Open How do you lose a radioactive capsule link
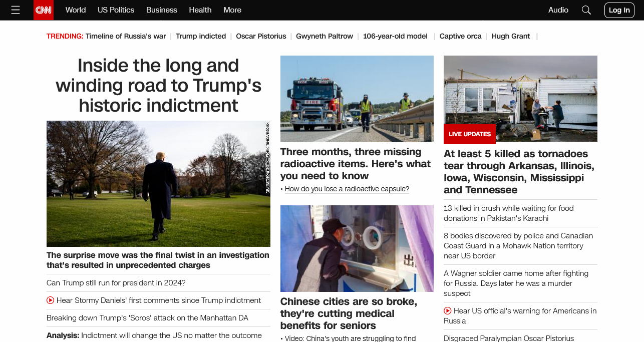The width and height of the screenshot is (644, 342). pos(347,189)
